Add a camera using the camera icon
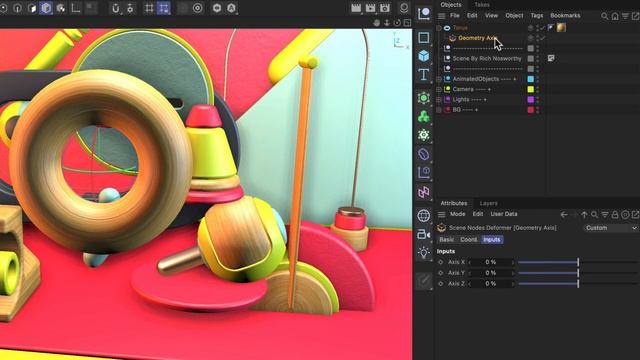This screenshot has height=360, width=640. [424, 234]
